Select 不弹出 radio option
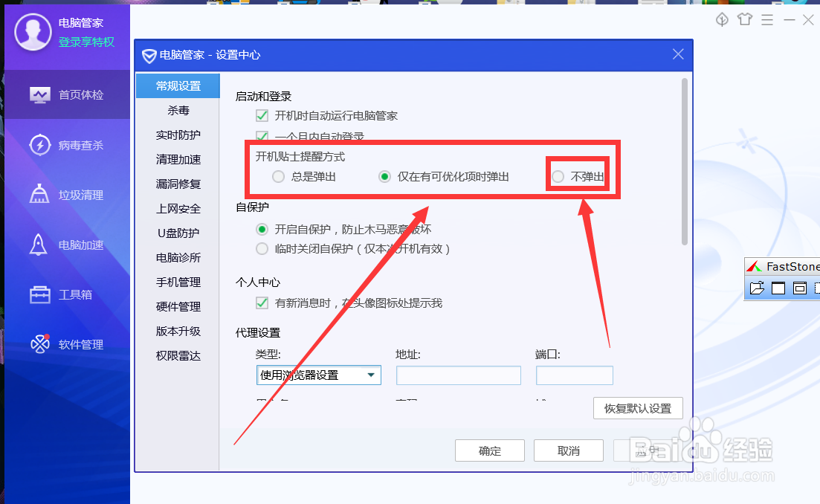This screenshot has width=820, height=504. (x=558, y=177)
